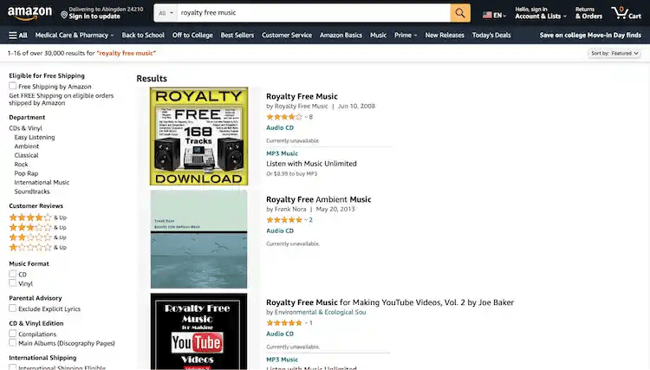Select International Music department

42,182
